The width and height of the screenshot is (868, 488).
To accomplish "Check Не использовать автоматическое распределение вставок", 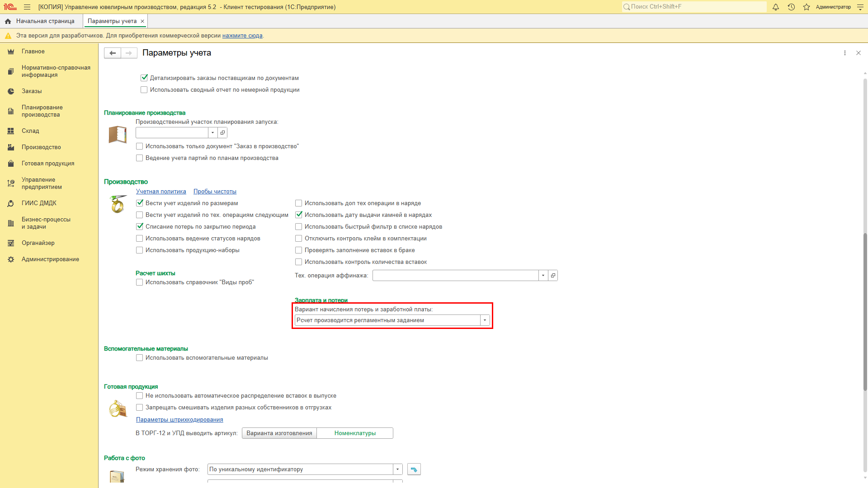I will pos(140,395).
